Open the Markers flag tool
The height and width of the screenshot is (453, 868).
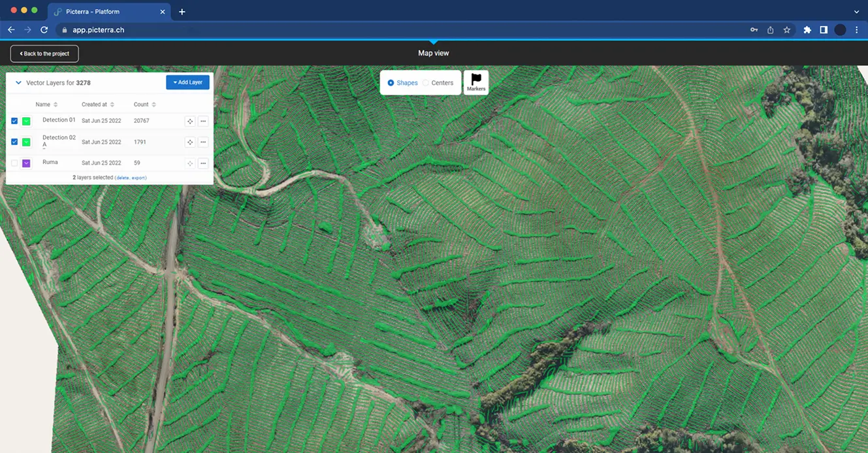(x=476, y=82)
